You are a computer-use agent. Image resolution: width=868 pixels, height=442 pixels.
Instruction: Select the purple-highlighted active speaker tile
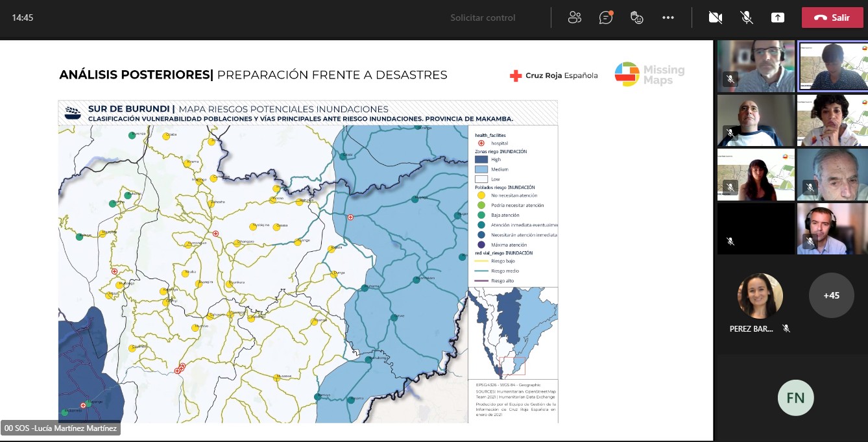(832, 66)
